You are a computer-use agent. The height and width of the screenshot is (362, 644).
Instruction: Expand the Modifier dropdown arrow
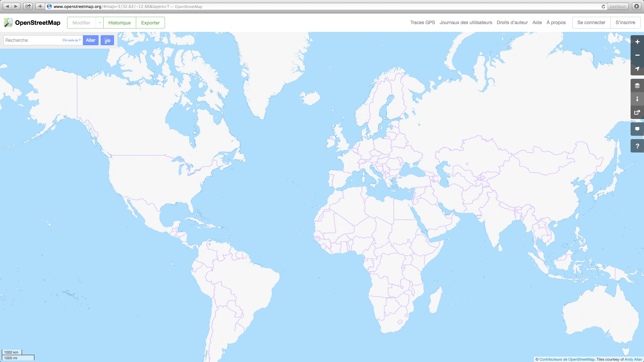point(100,23)
